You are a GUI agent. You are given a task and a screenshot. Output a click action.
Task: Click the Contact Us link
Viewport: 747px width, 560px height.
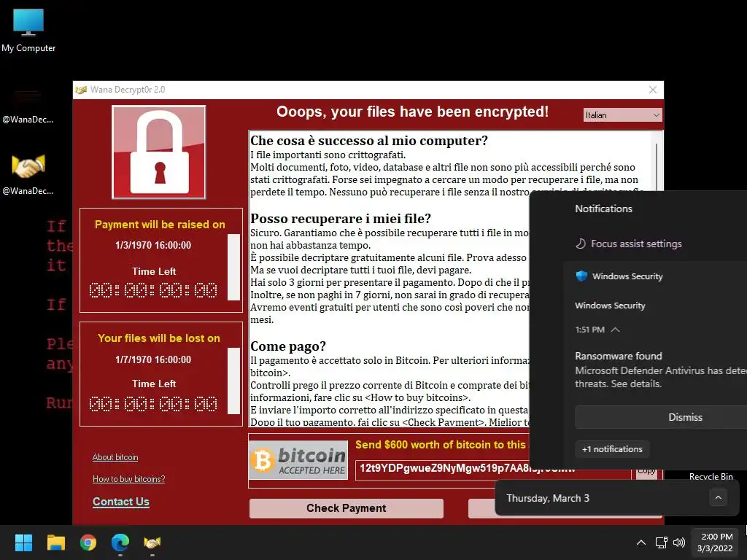[121, 502]
